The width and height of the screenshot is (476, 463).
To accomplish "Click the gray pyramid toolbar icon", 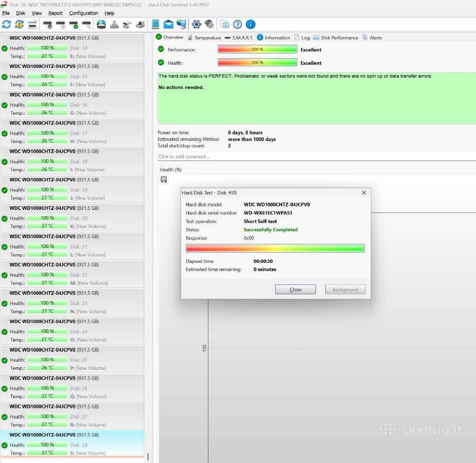I will pos(114,24).
